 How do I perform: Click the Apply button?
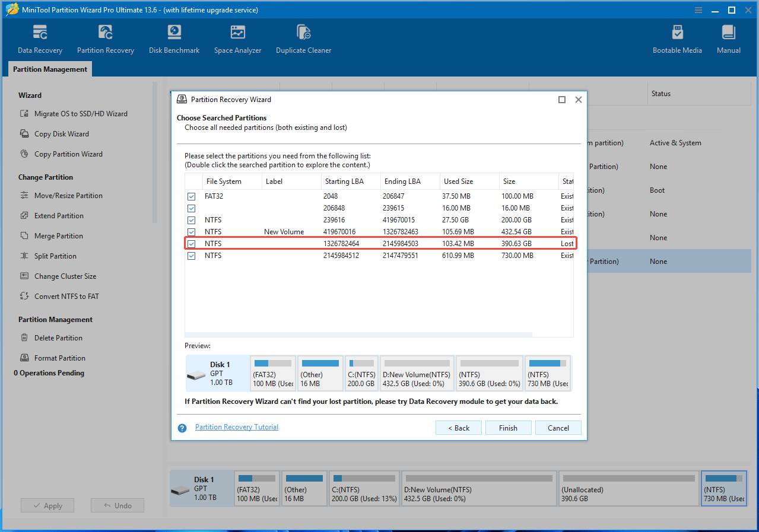click(x=47, y=506)
